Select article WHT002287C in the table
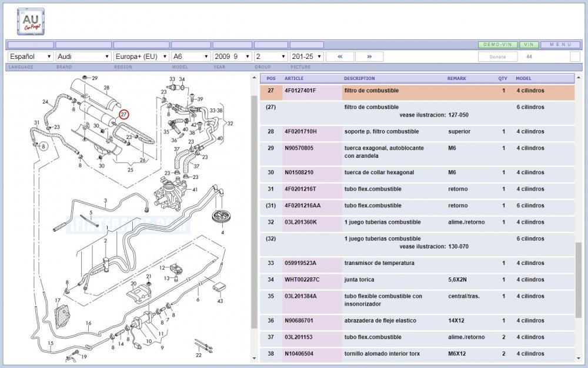Viewport: 588px width, 368px height. click(x=302, y=279)
